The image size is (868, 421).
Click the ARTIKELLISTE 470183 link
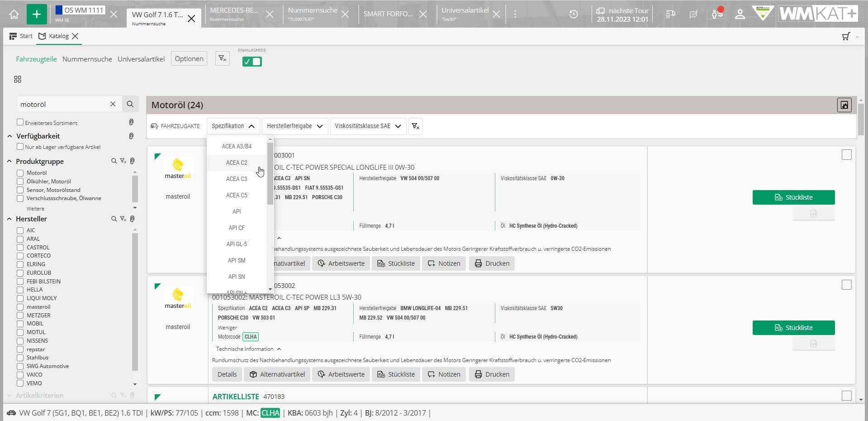[248, 397]
